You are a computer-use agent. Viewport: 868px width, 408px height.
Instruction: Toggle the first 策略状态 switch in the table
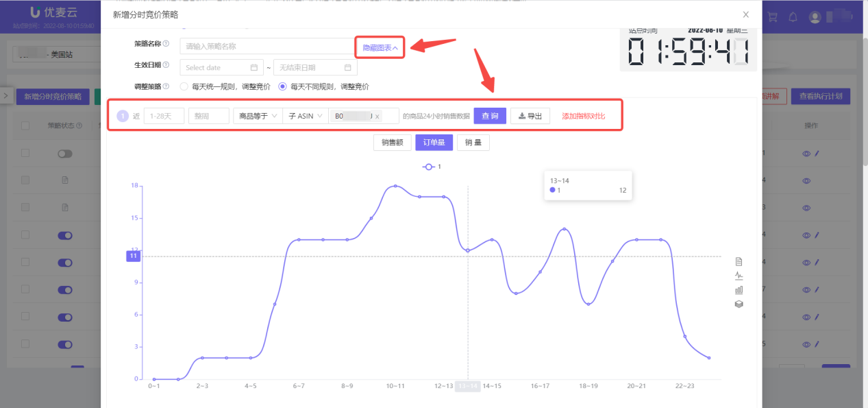point(64,153)
